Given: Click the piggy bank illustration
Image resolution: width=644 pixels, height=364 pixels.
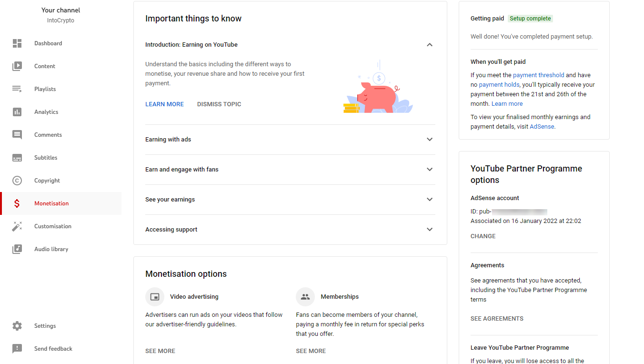Looking at the screenshot, I should (x=378, y=87).
